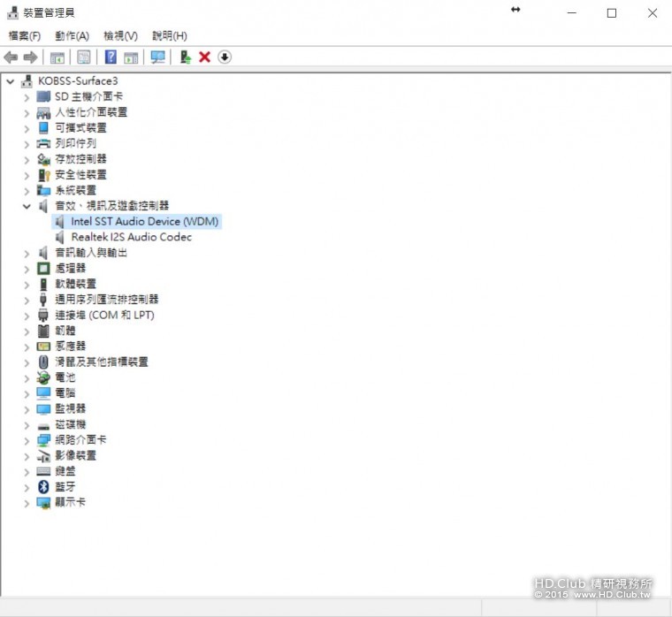Select Intel SST Audio Device (WDM)

pos(144,222)
